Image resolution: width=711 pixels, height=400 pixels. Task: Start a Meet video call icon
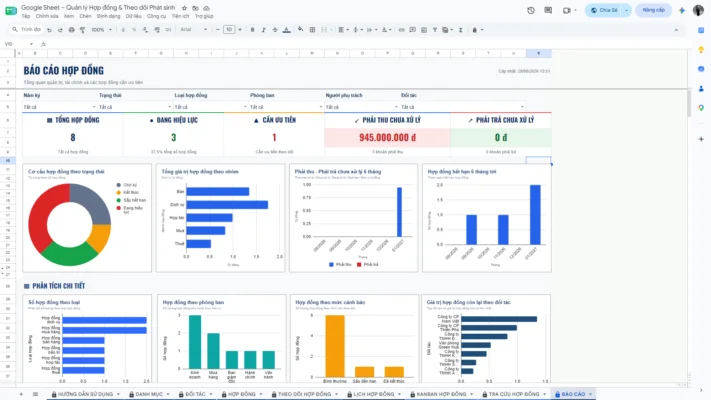[566, 10]
